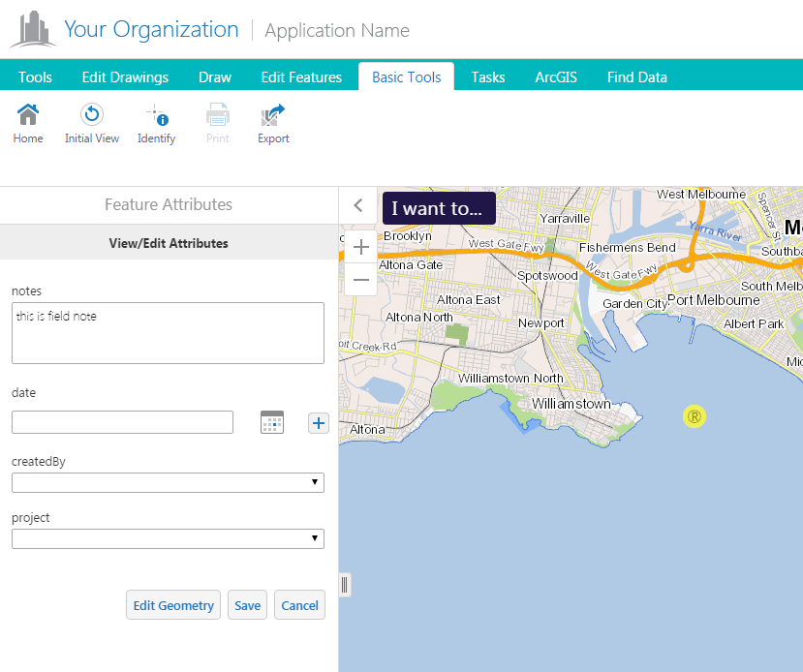Select the Basic Tools tab
This screenshot has height=672, width=803.
pos(406,76)
